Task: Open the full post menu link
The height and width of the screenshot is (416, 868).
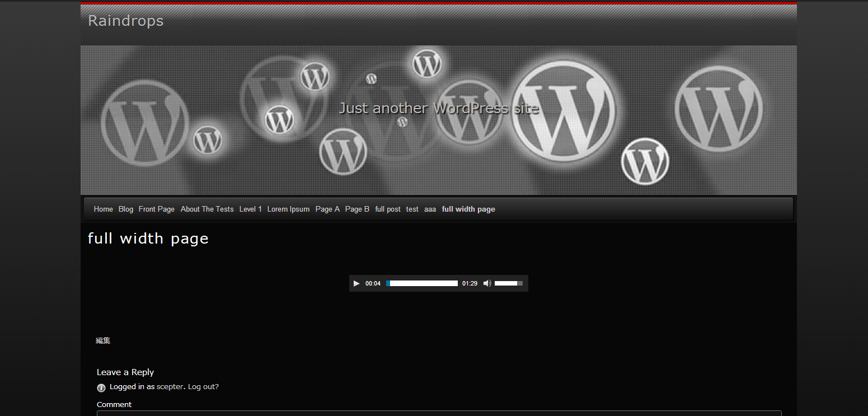Action: (x=388, y=209)
